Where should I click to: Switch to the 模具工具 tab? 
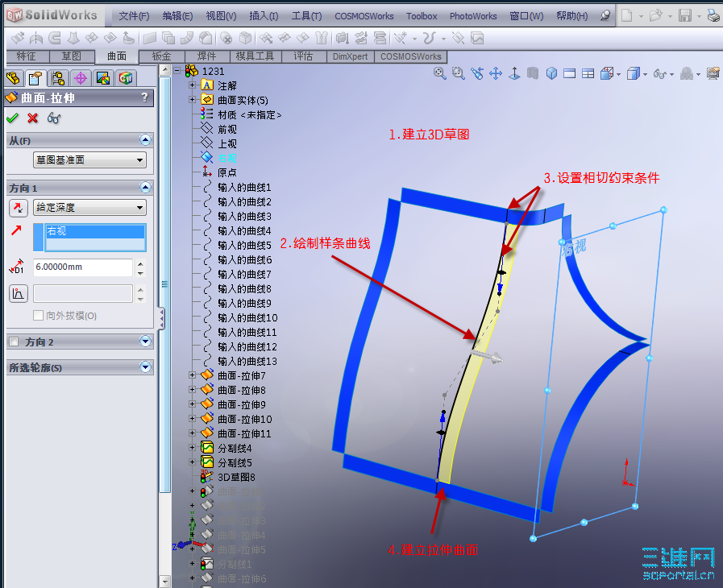(255, 56)
